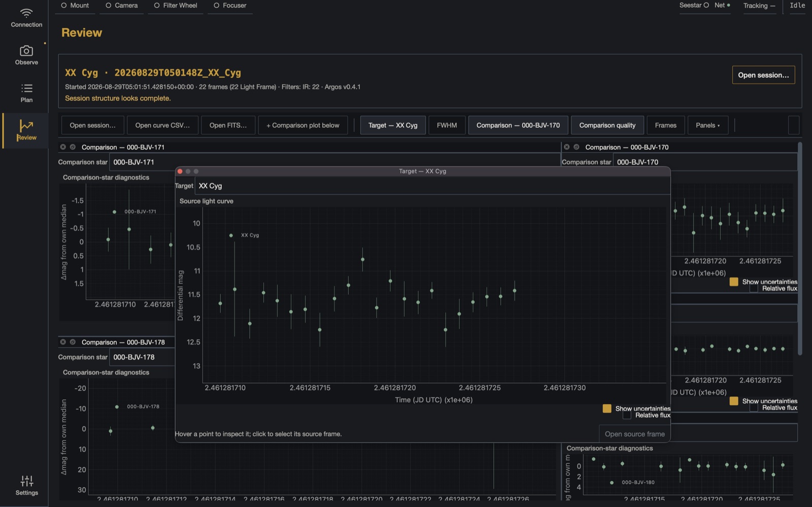Screen dimensions: 812x507
Task: Click the toolbar Open session... button
Action: (x=92, y=125)
